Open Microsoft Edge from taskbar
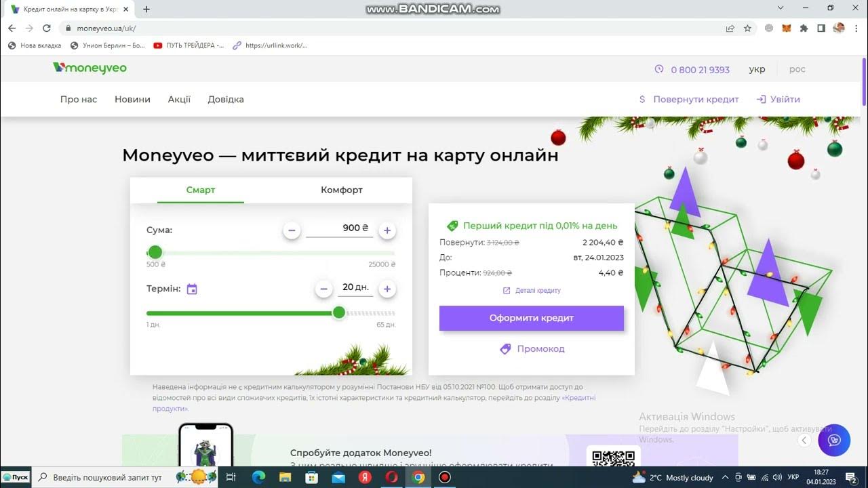This screenshot has width=868, height=488. tap(258, 477)
